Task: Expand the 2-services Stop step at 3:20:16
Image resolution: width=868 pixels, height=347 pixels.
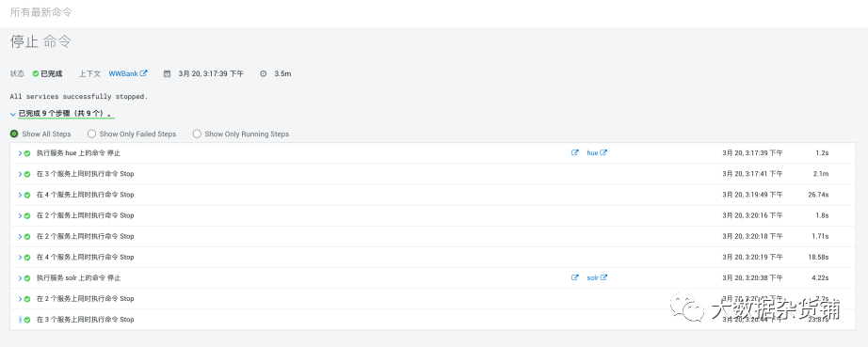Action: pos(20,215)
